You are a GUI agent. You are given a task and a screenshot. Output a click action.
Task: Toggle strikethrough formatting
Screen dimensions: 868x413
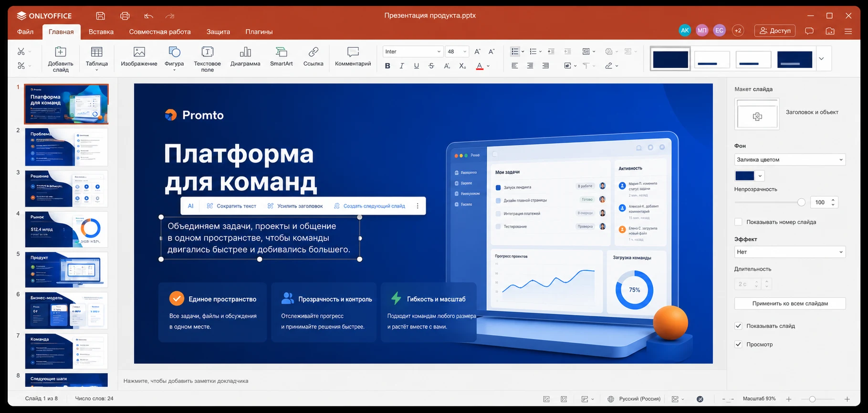click(431, 66)
